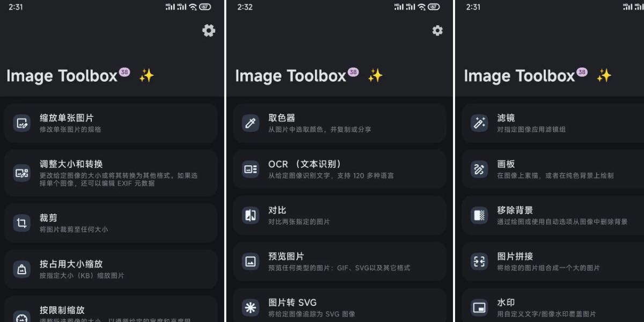Tap the OCR (文本识别) label
The width and height of the screenshot is (644, 322).
coord(305,164)
